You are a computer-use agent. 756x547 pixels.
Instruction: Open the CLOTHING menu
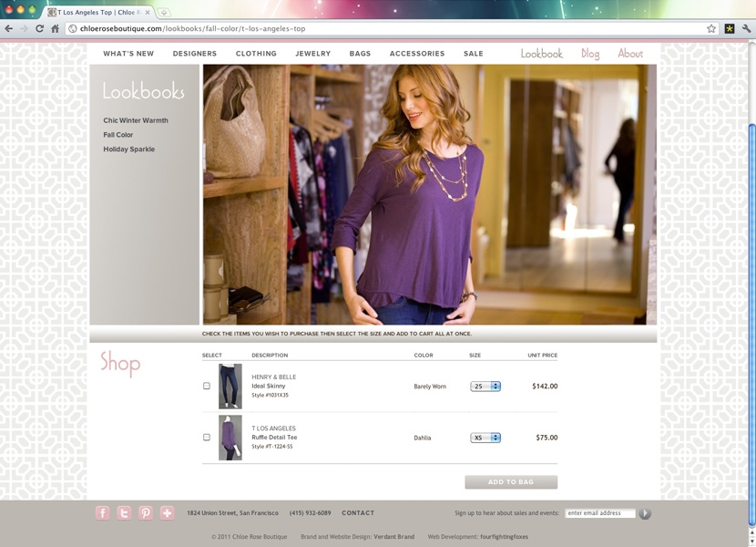256,54
